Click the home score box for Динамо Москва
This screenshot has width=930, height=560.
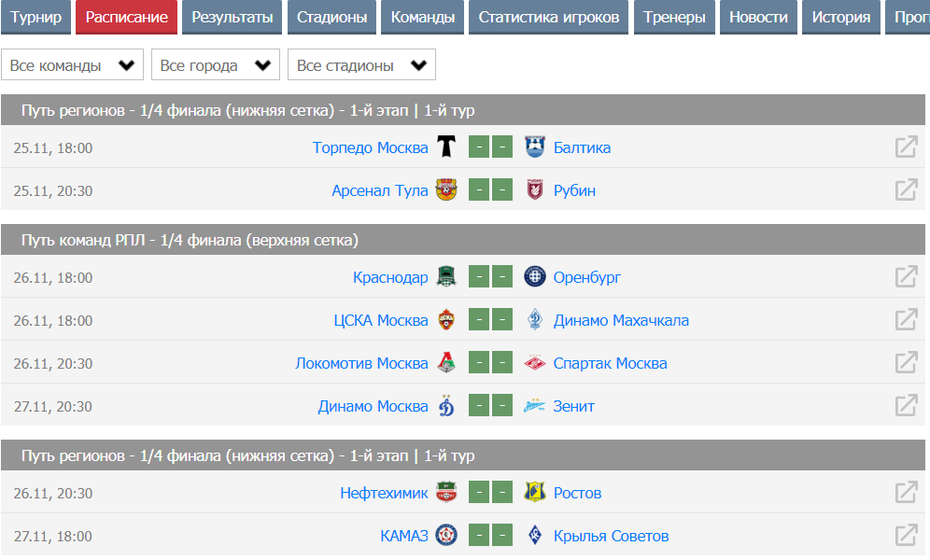click(479, 406)
